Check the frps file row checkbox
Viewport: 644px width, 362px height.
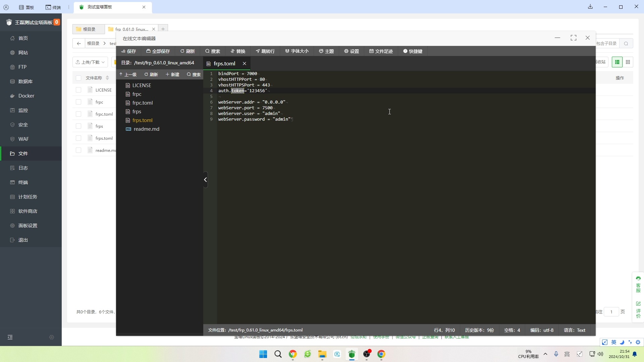(78, 126)
